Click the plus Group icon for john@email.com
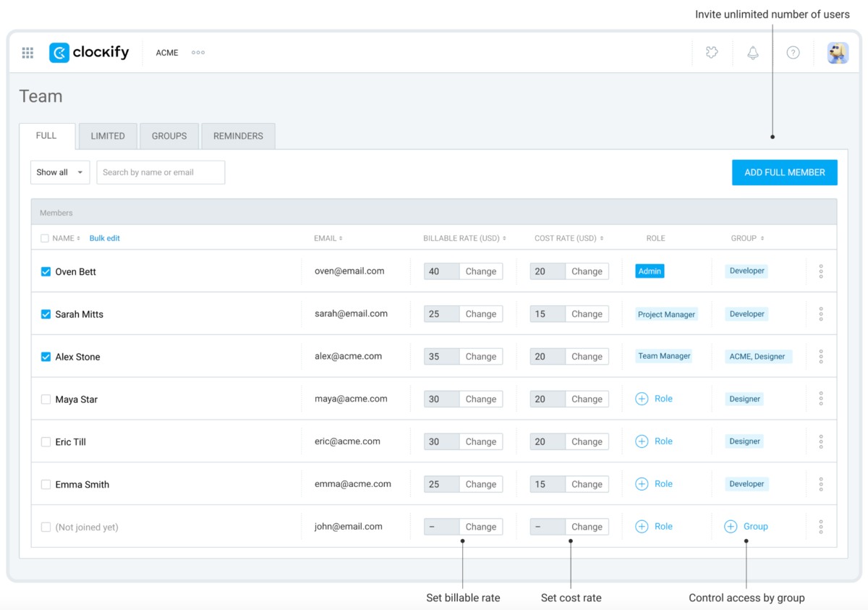Screen dimensions: 868x610 click(731, 527)
